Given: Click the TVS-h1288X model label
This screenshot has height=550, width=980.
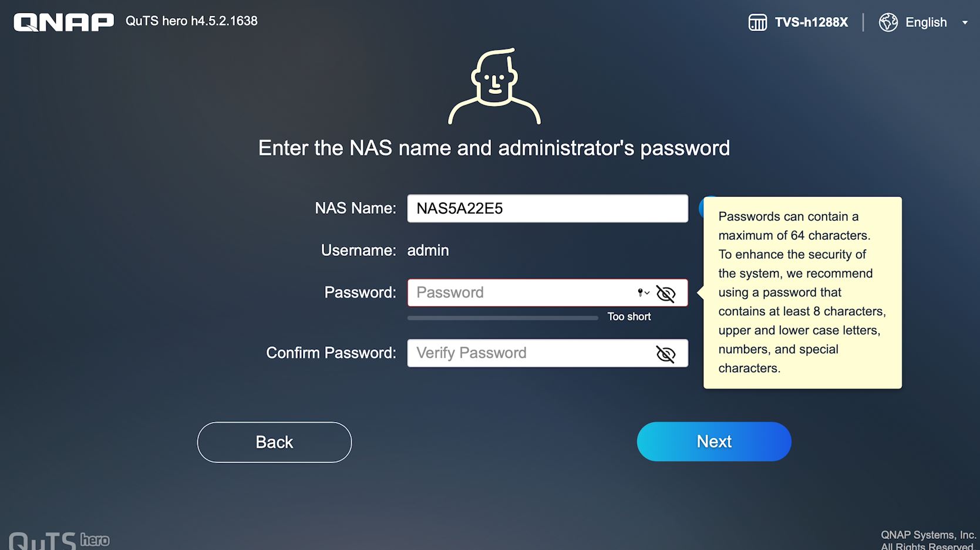Looking at the screenshot, I should pyautogui.click(x=811, y=22).
